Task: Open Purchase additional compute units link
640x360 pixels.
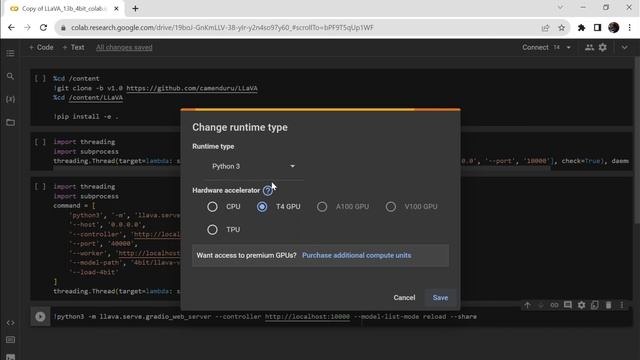Action: pos(356,256)
